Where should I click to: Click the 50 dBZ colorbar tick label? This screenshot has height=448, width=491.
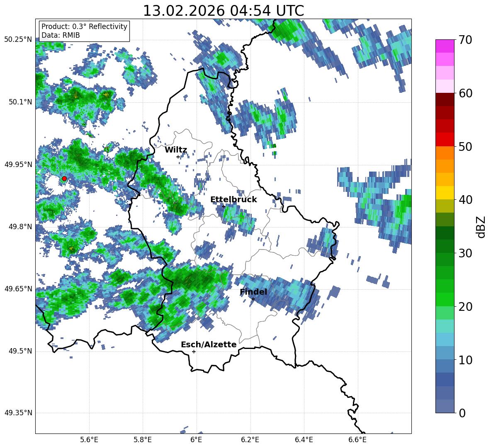coord(465,147)
